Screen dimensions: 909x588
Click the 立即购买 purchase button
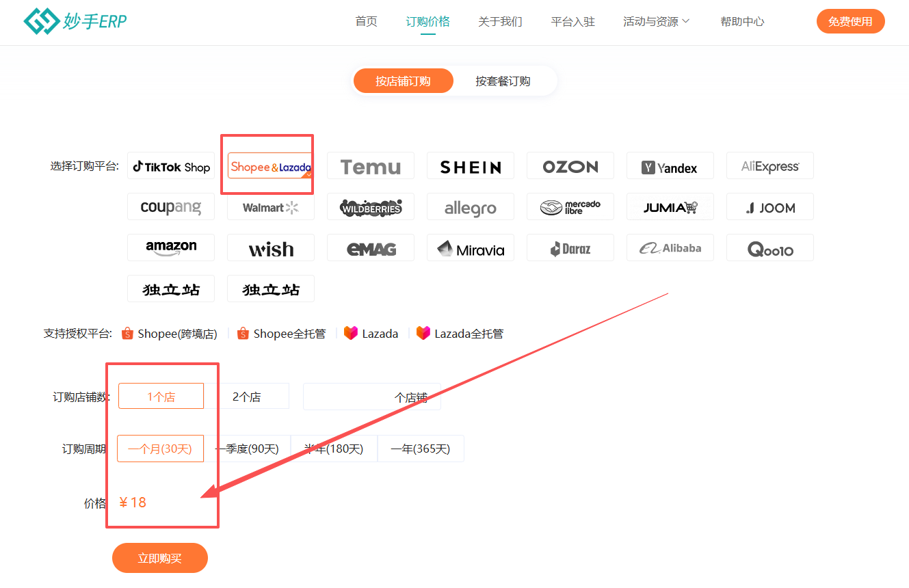[159, 558]
